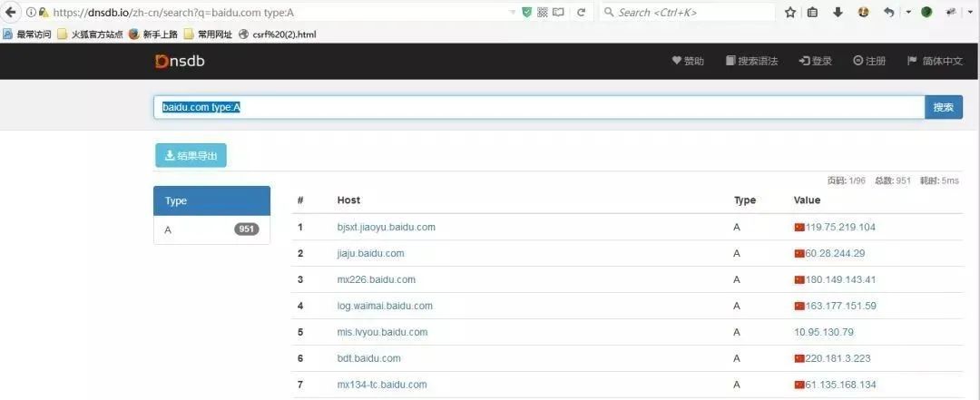Open the 登录 login menu item
980x400 pixels.
coord(816,62)
